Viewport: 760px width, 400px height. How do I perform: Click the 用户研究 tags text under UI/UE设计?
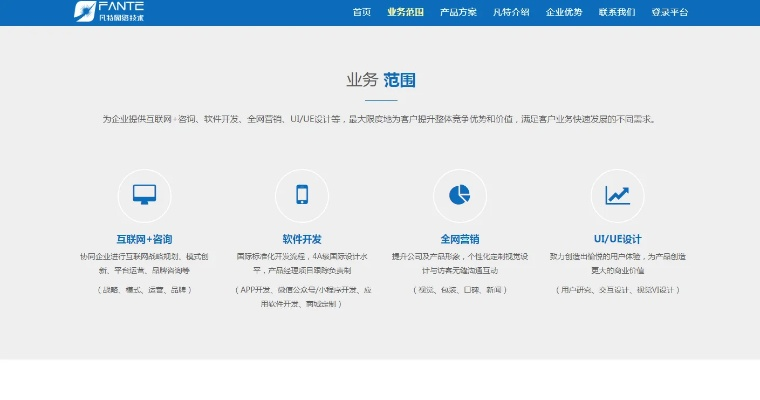coord(617,290)
